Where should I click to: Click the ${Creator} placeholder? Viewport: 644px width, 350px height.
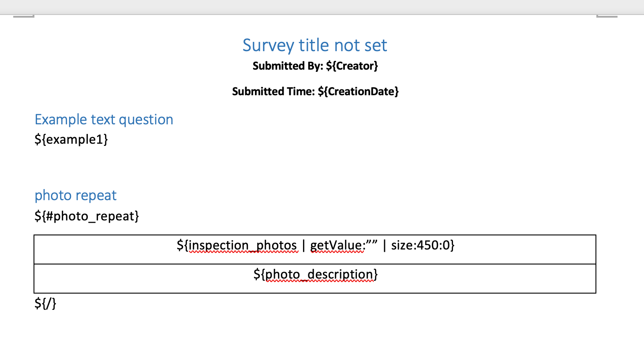(352, 66)
